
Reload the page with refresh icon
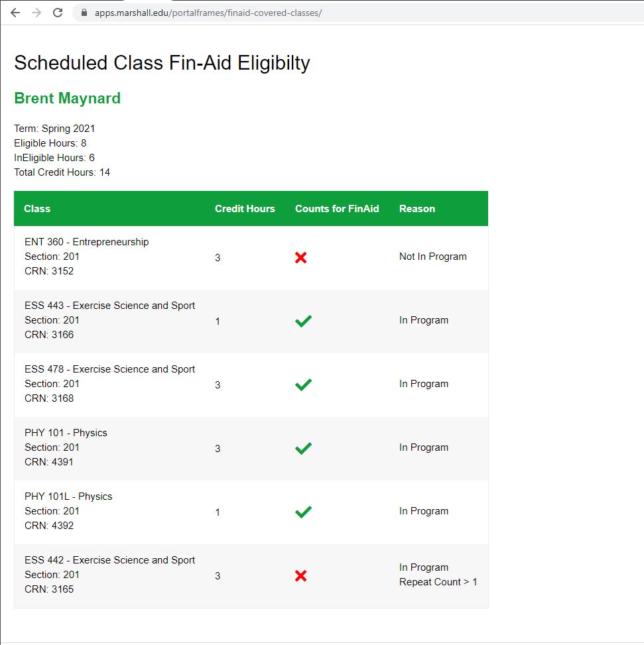[x=58, y=13]
